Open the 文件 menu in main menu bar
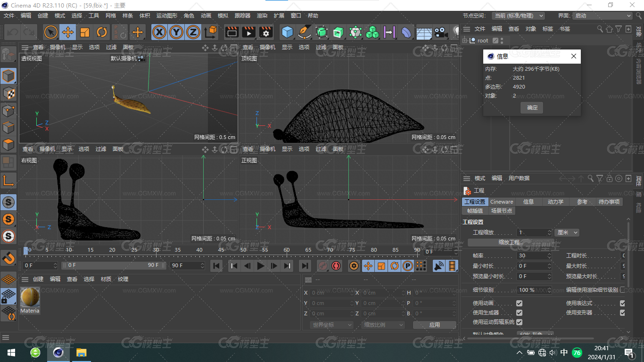 click(x=9, y=16)
